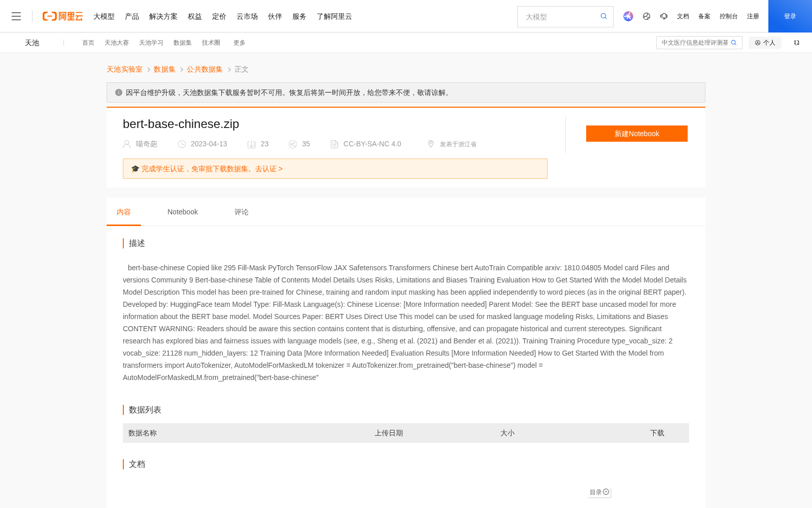Open the 伙伴 menu

275,16
